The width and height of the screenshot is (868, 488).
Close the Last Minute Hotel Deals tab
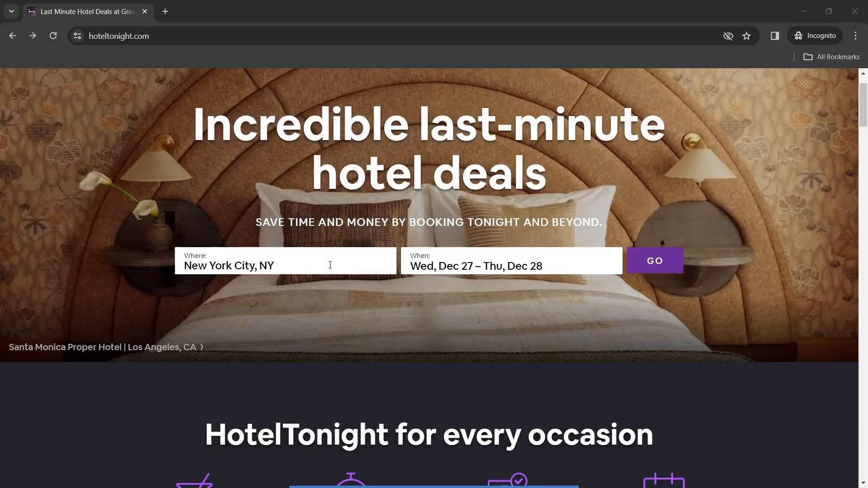(x=145, y=11)
